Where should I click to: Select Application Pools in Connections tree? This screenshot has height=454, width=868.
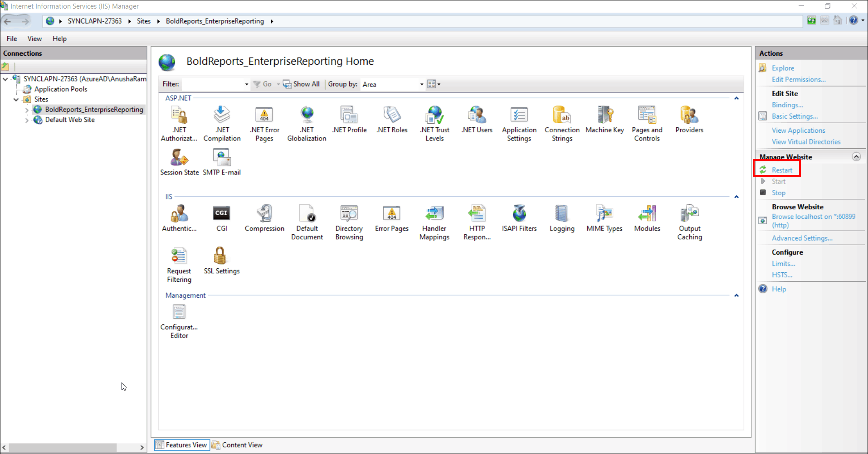[x=61, y=89]
